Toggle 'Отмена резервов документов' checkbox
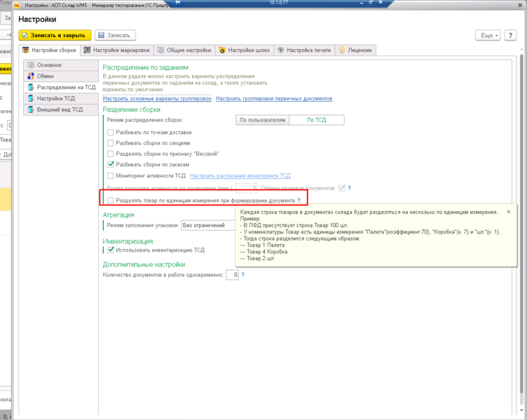This screenshot has height=420, width=527. pos(342,188)
